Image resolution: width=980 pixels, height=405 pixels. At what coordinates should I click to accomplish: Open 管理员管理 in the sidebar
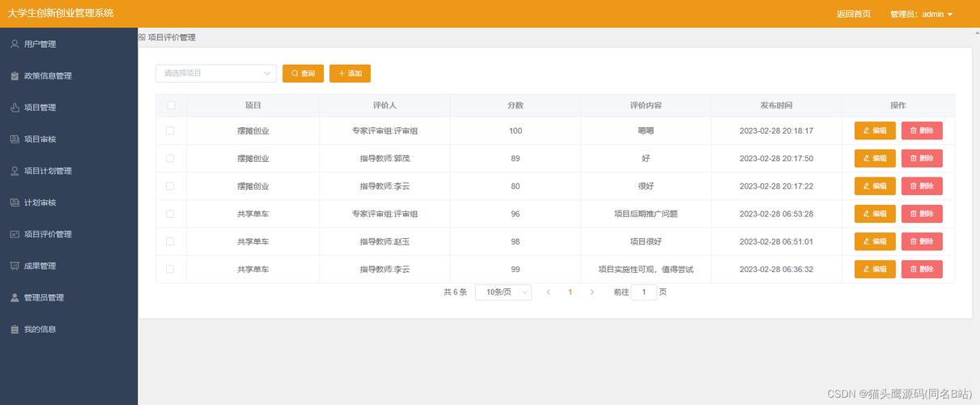tap(69, 298)
